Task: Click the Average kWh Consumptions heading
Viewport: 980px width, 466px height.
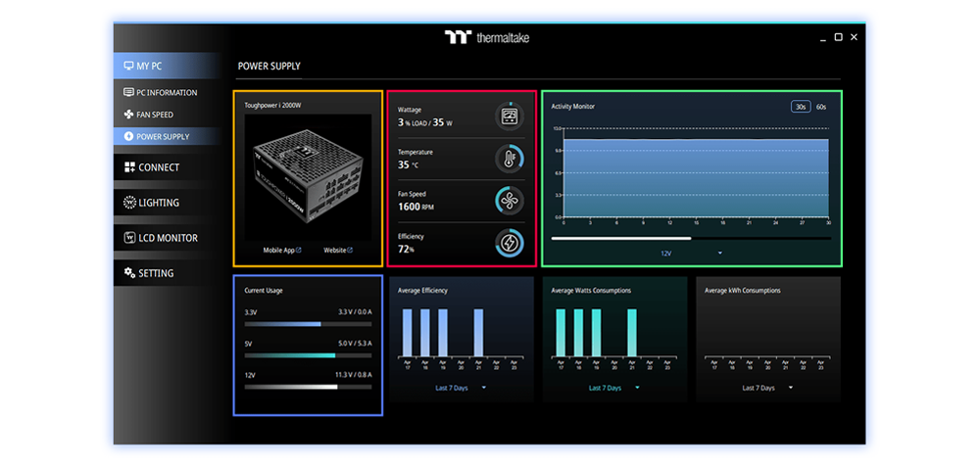Action: [743, 291]
